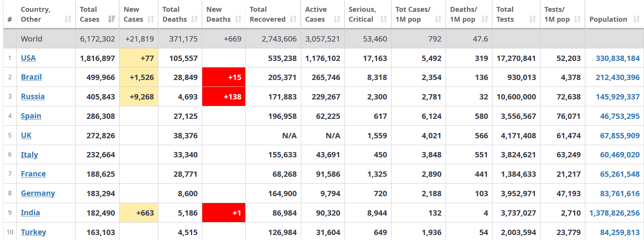Click the Tests/1M pop sort arrows
644x240 pixels.
point(577,19)
